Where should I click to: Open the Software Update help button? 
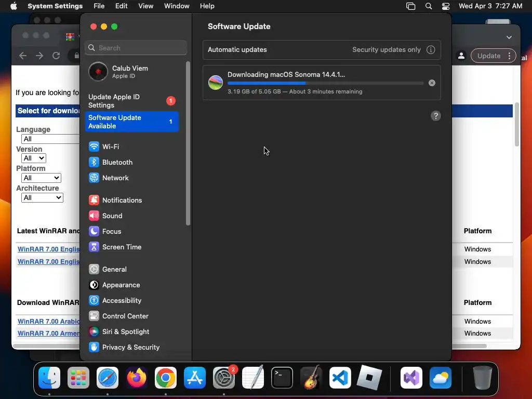[x=436, y=116]
